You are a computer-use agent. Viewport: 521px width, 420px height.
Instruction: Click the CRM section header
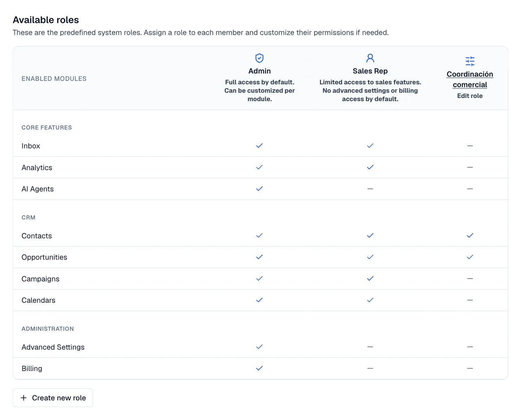[x=28, y=217]
